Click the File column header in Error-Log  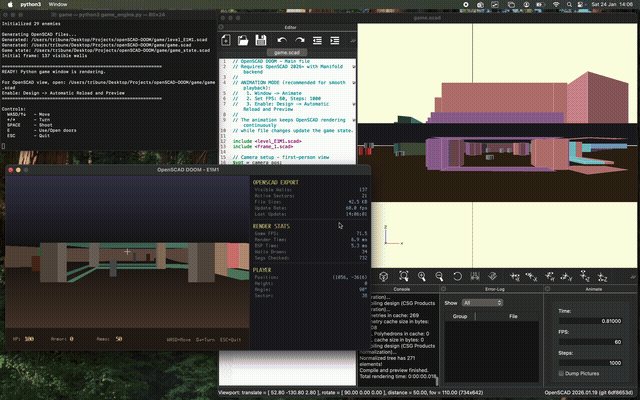click(513, 316)
